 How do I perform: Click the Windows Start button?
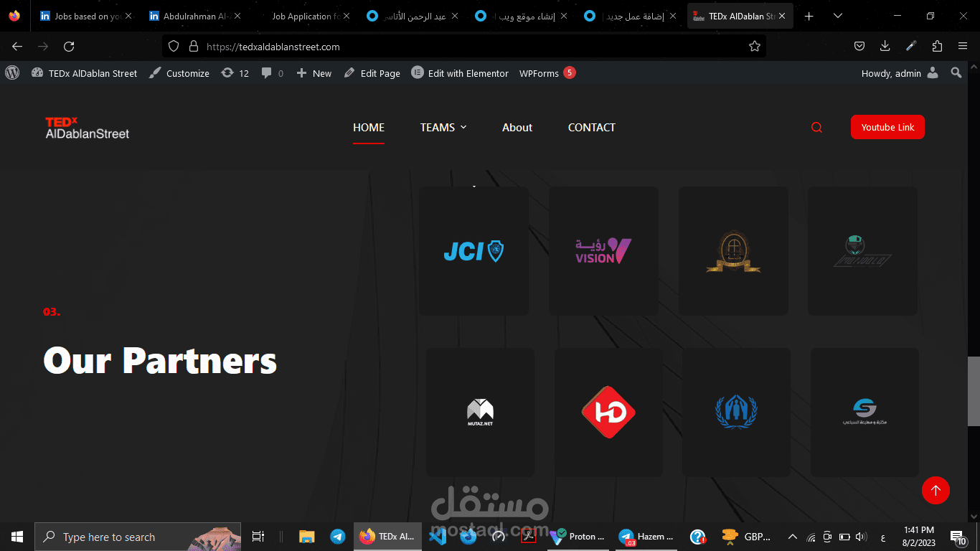tap(17, 537)
